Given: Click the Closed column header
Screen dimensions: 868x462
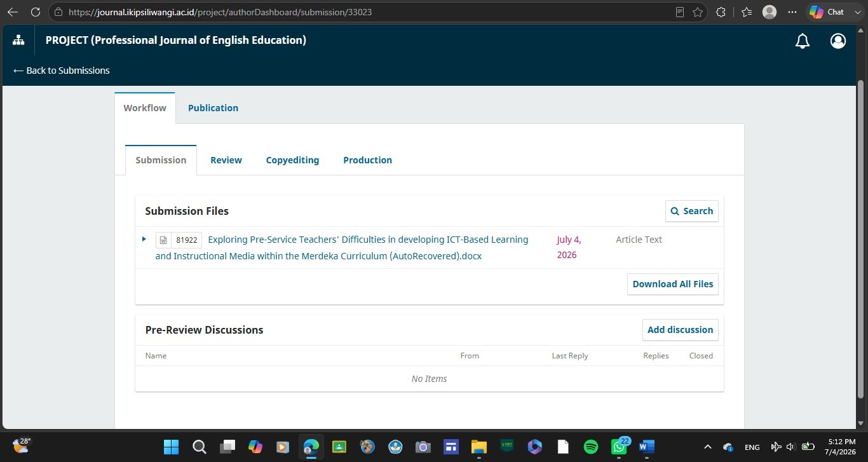Looking at the screenshot, I should pos(701,356).
